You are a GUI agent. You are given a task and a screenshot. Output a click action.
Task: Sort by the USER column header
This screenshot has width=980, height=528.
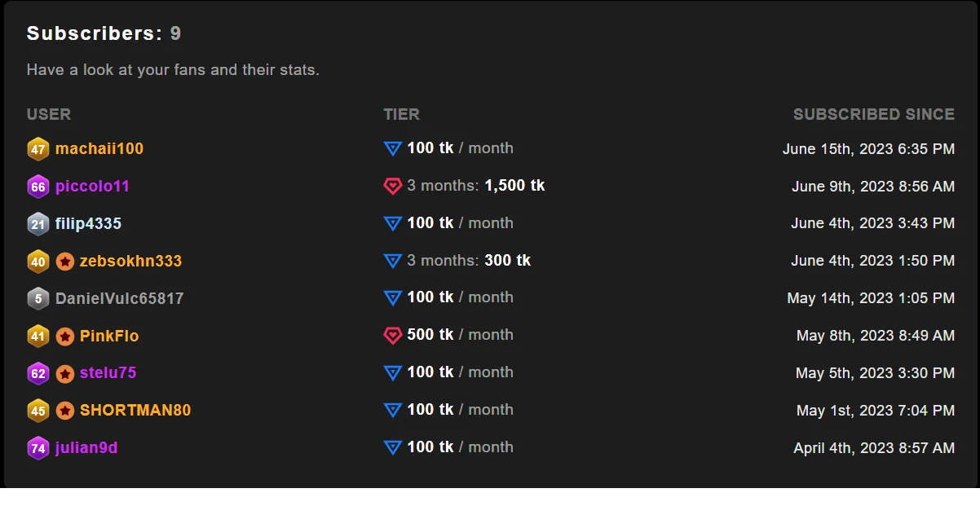49,114
